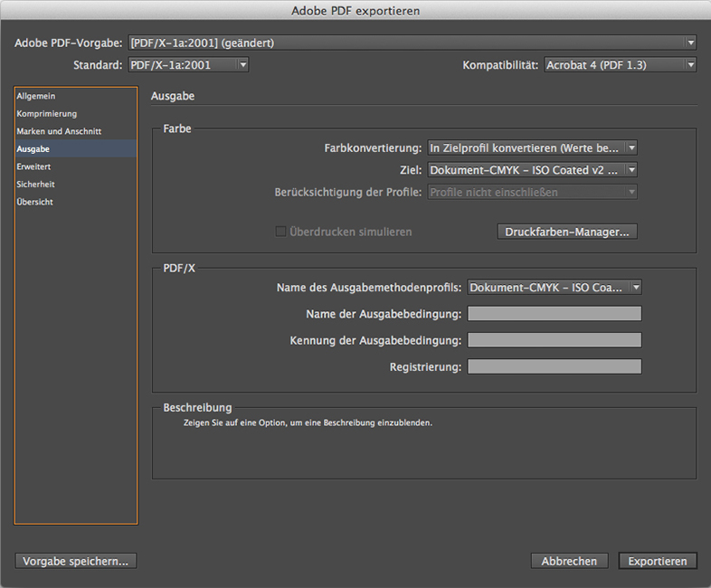This screenshot has width=711, height=588.
Task: Open the Name des Ausgabemethodenprofils dropdown
Action: pos(555,288)
